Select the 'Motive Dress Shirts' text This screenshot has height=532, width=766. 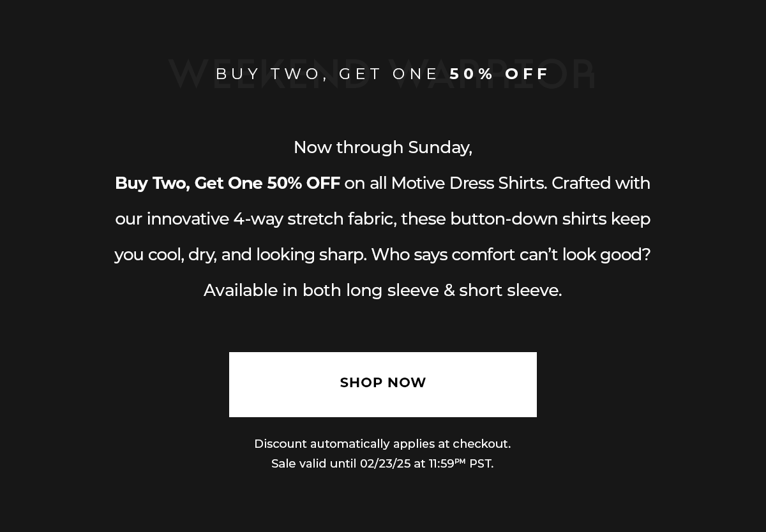point(469,183)
